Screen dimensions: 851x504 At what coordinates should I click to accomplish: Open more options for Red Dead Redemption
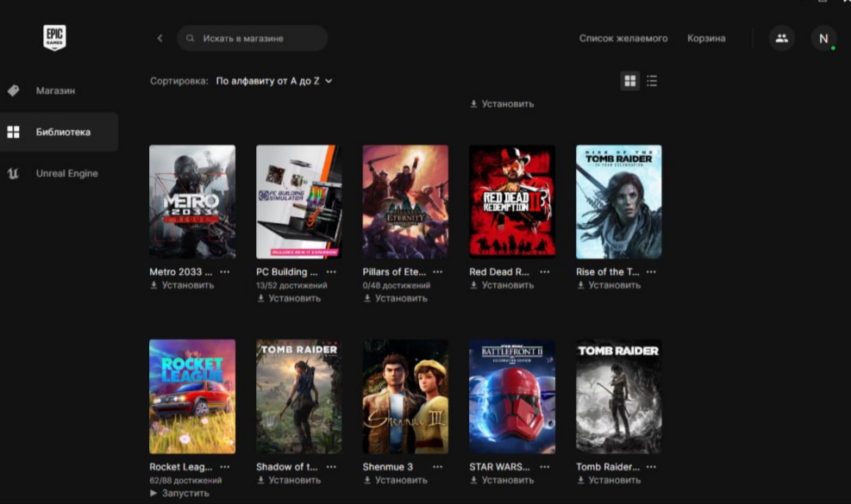click(544, 271)
